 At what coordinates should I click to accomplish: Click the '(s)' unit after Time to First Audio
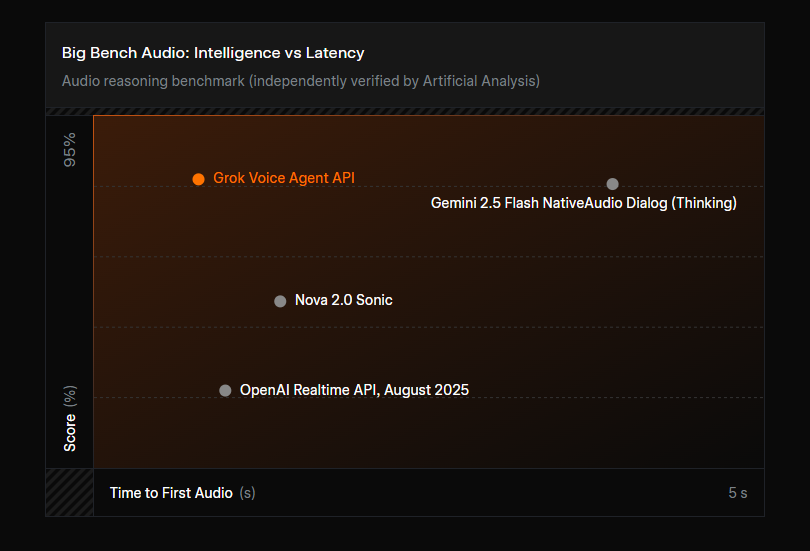tap(247, 493)
